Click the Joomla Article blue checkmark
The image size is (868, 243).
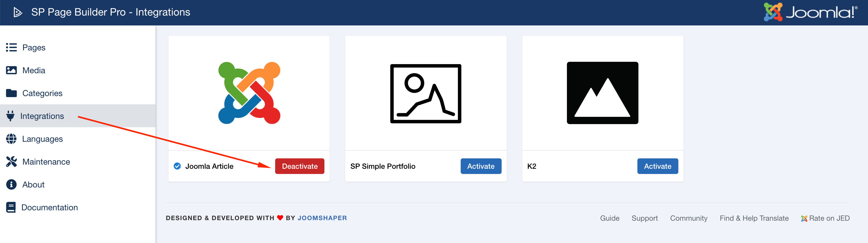pyautogui.click(x=177, y=166)
